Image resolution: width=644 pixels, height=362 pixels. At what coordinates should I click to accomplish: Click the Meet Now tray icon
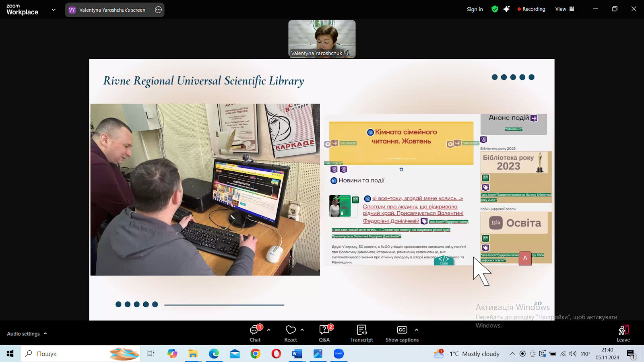coord(533,354)
